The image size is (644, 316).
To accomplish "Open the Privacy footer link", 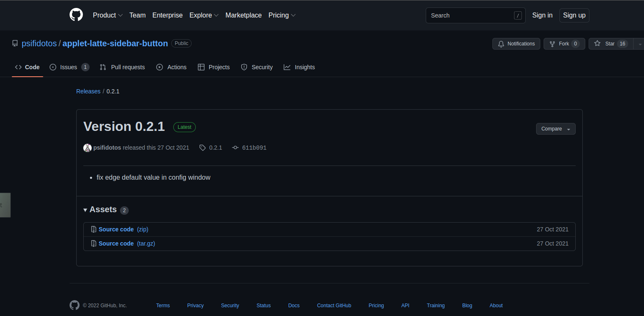I will 195,306.
